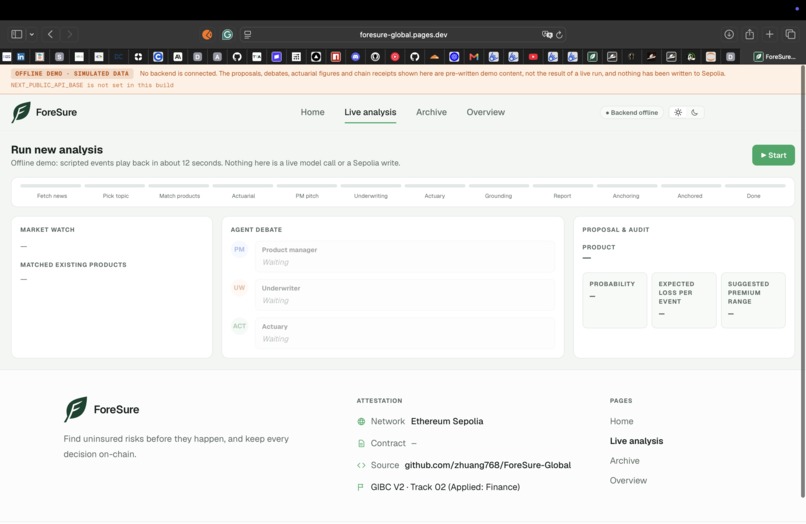Click the Actuarial progress step
Viewport: 806px width, 524px height.
(x=243, y=191)
